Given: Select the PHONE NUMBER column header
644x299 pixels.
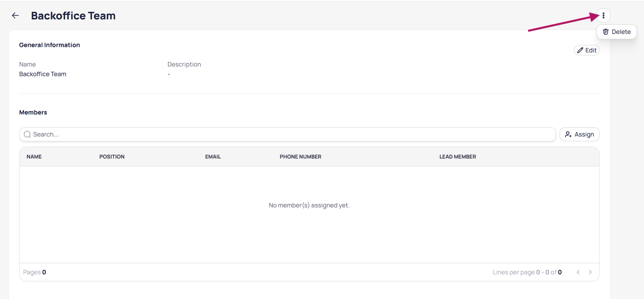Looking at the screenshot, I should click(x=300, y=157).
